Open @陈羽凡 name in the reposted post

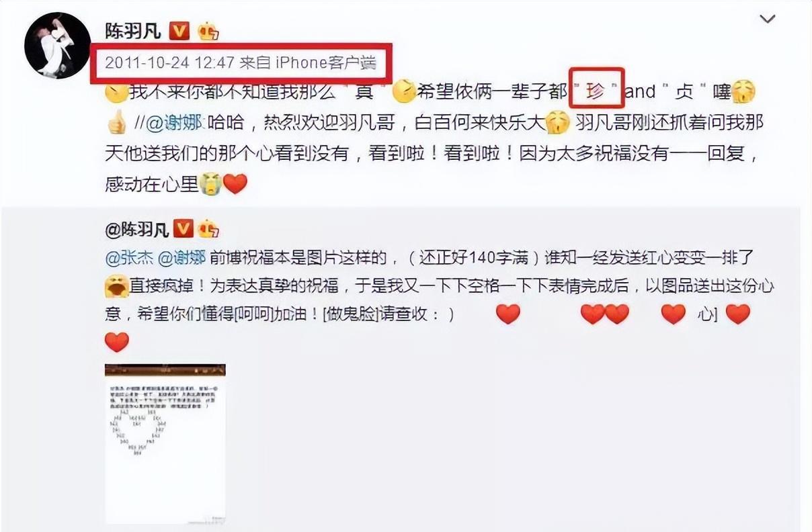click(137, 229)
